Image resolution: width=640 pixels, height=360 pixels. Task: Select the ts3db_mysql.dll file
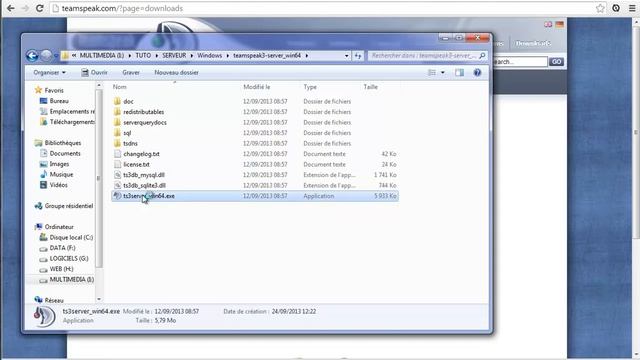coord(144,175)
